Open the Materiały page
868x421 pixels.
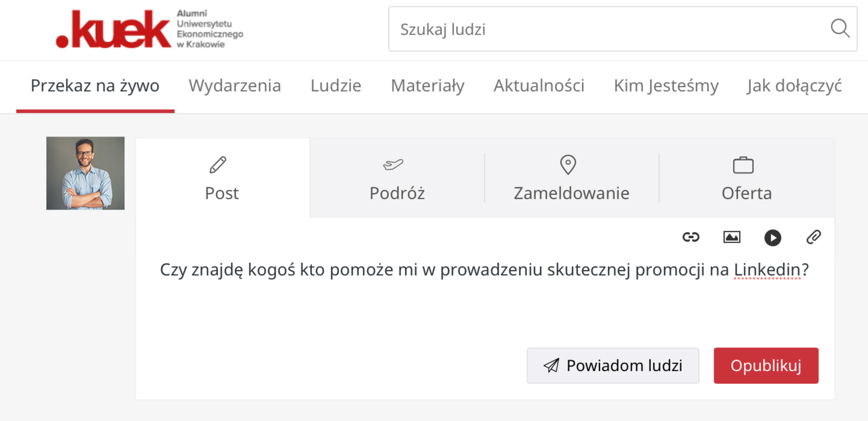428,86
